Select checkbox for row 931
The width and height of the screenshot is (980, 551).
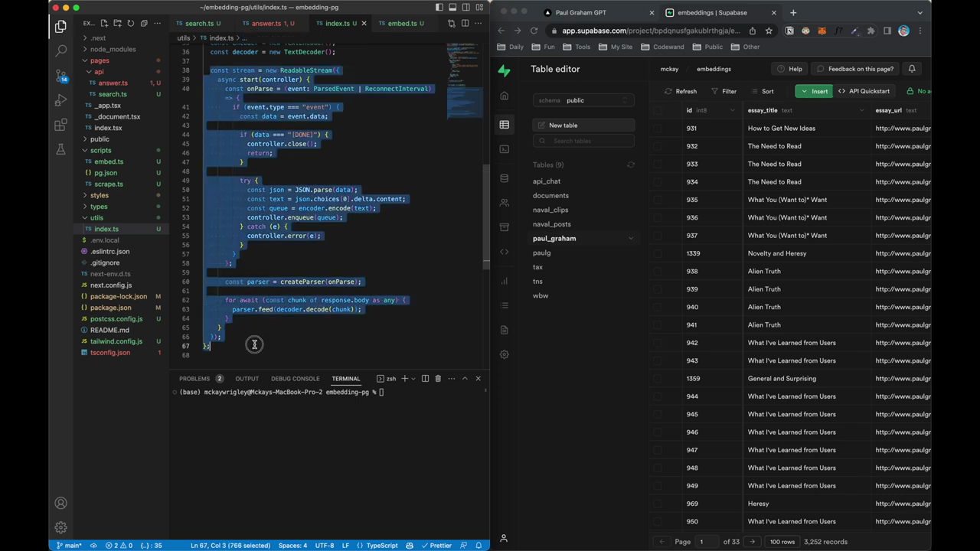658,129
